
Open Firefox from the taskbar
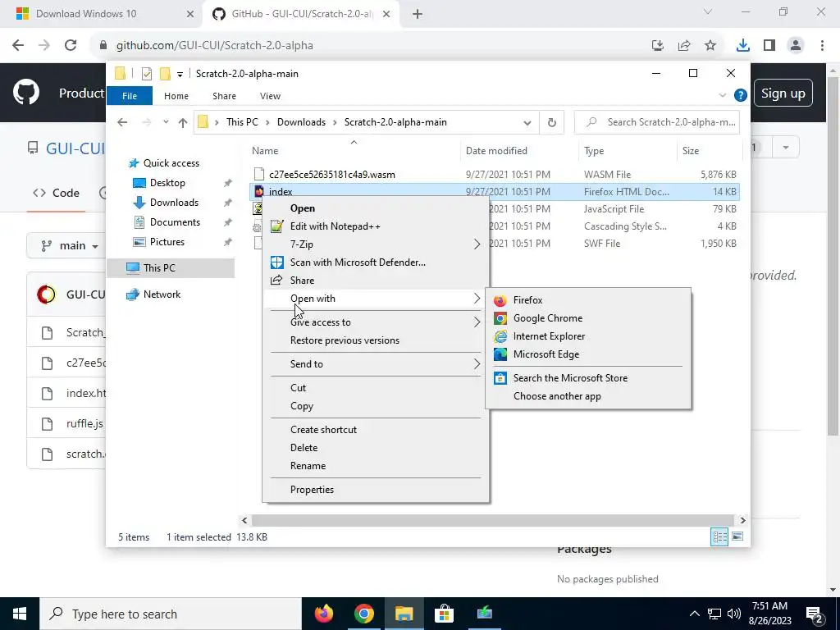pos(323,614)
